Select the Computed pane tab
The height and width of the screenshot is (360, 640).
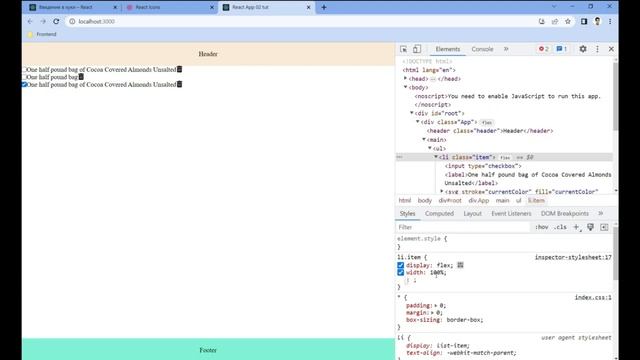(439, 213)
